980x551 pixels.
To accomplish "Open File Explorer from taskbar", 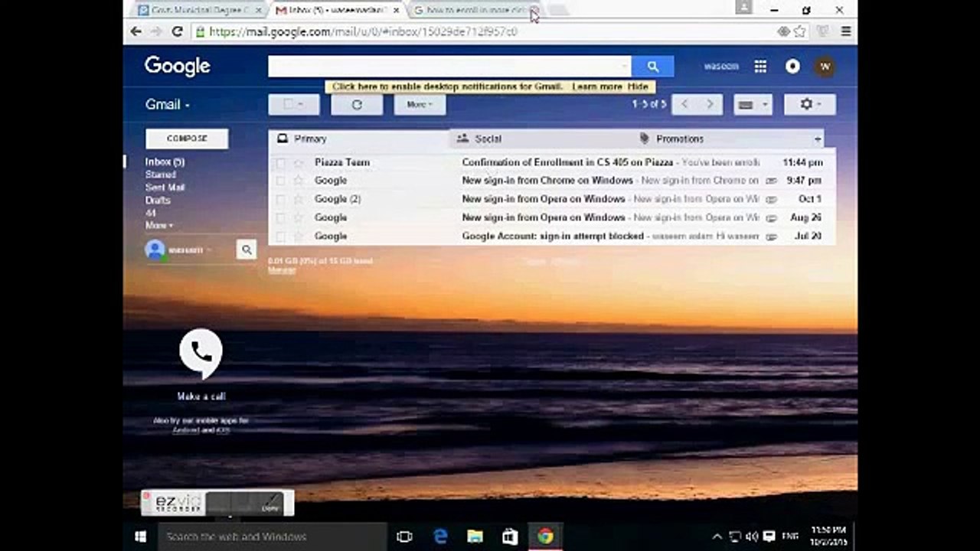I will (475, 536).
